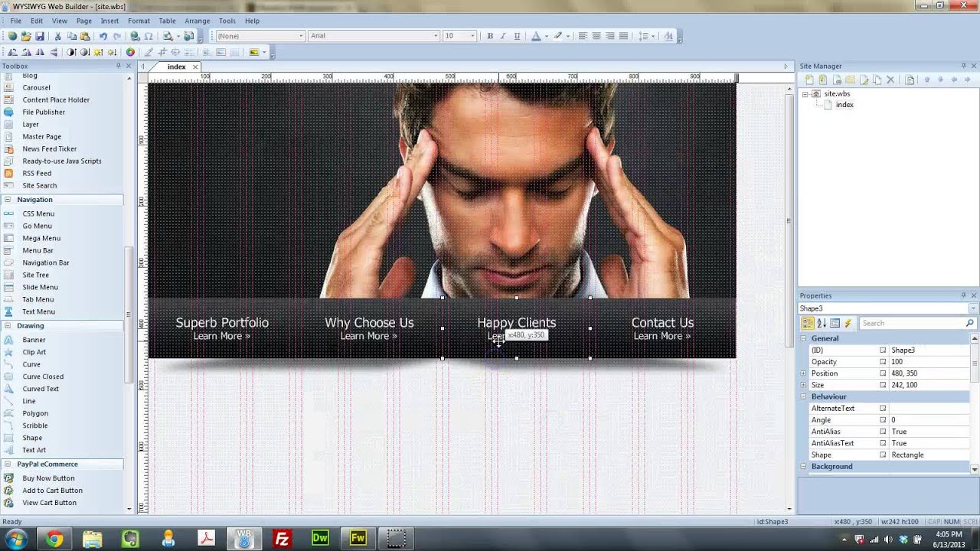Align text left
This screenshot has width=980, height=551.
click(x=583, y=36)
